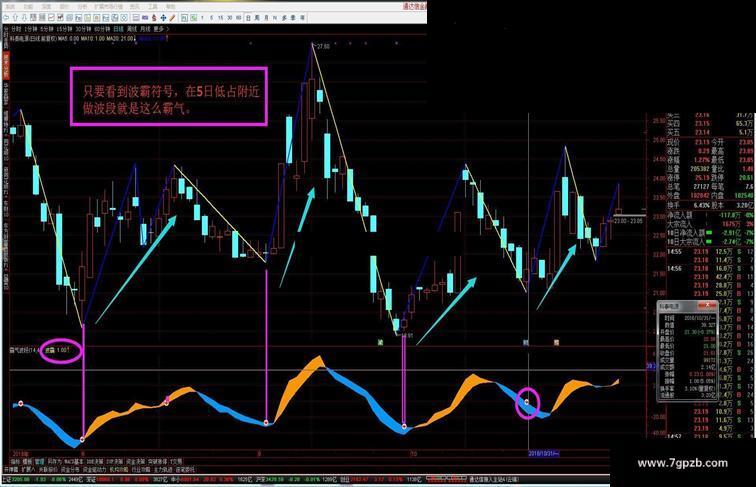Open the 扩展市场行情 menu
The width and height of the screenshot is (756, 487).
pyautogui.click(x=108, y=7)
